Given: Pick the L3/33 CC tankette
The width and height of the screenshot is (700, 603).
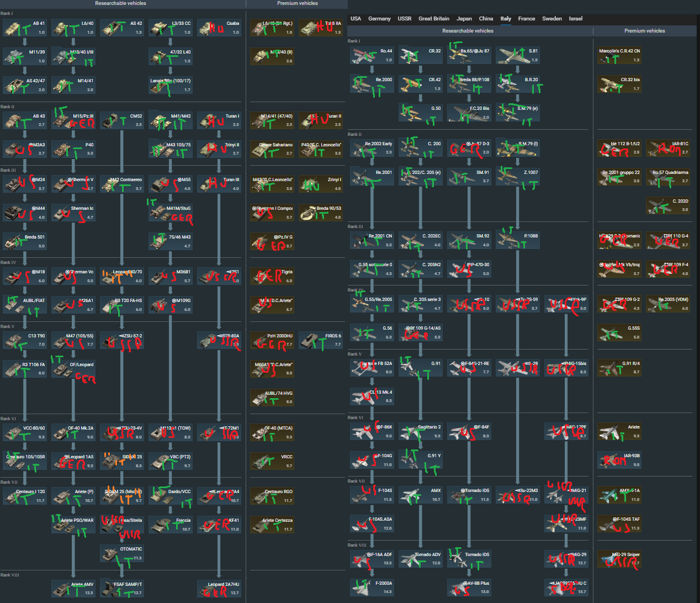Looking at the screenshot, I should (x=171, y=28).
